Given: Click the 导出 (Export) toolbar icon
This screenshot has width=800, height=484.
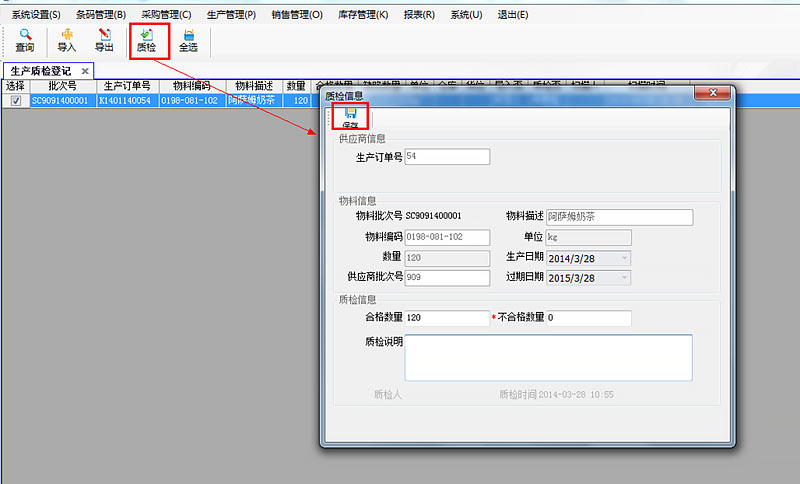Looking at the screenshot, I should 103,40.
